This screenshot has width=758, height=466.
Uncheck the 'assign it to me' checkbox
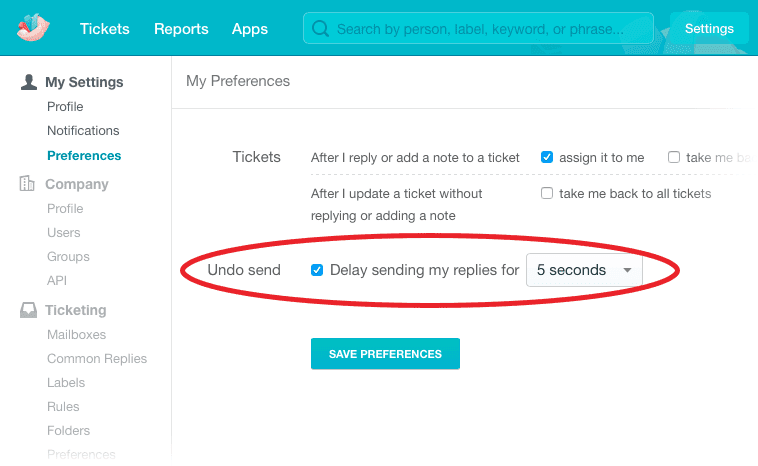547,157
